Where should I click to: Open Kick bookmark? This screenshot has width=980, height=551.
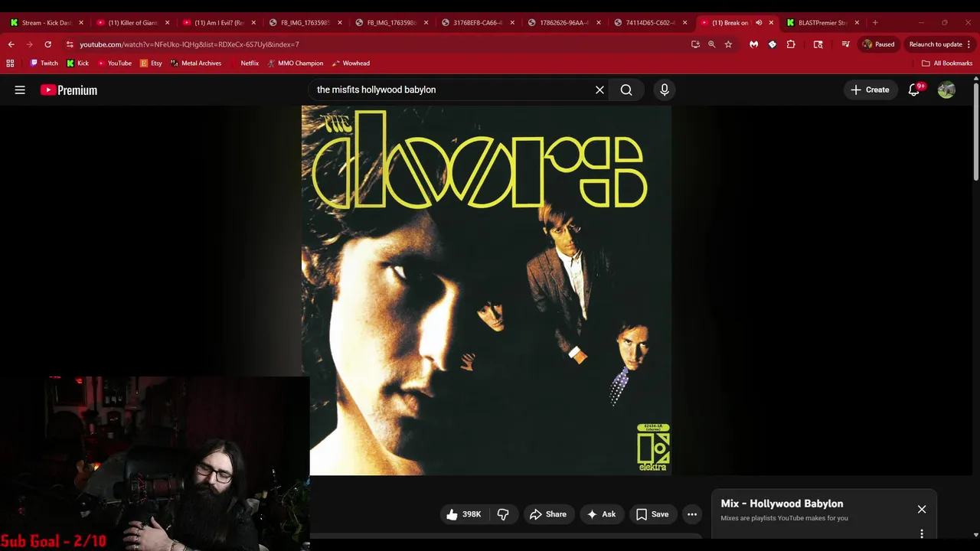(78, 63)
